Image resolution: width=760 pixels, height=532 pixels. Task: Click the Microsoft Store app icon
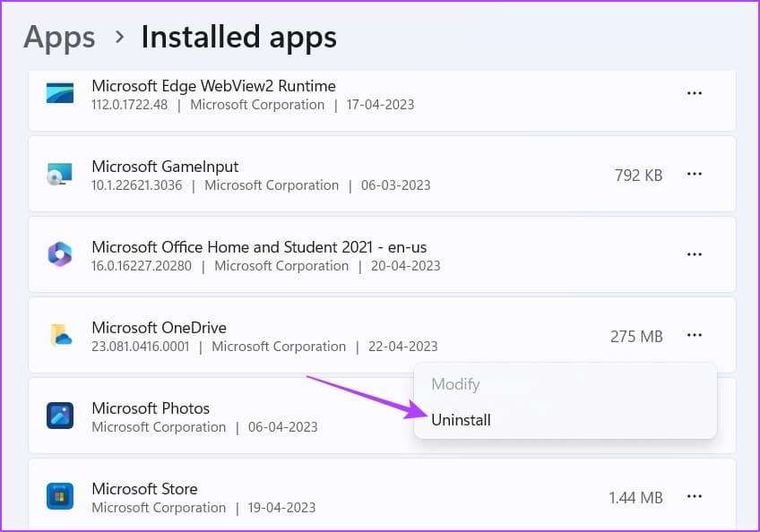click(60, 496)
